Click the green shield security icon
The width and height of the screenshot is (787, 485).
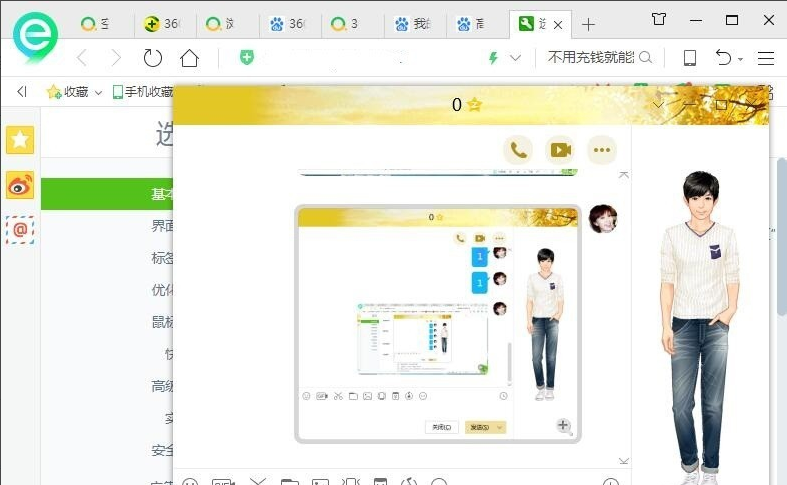click(246, 58)
